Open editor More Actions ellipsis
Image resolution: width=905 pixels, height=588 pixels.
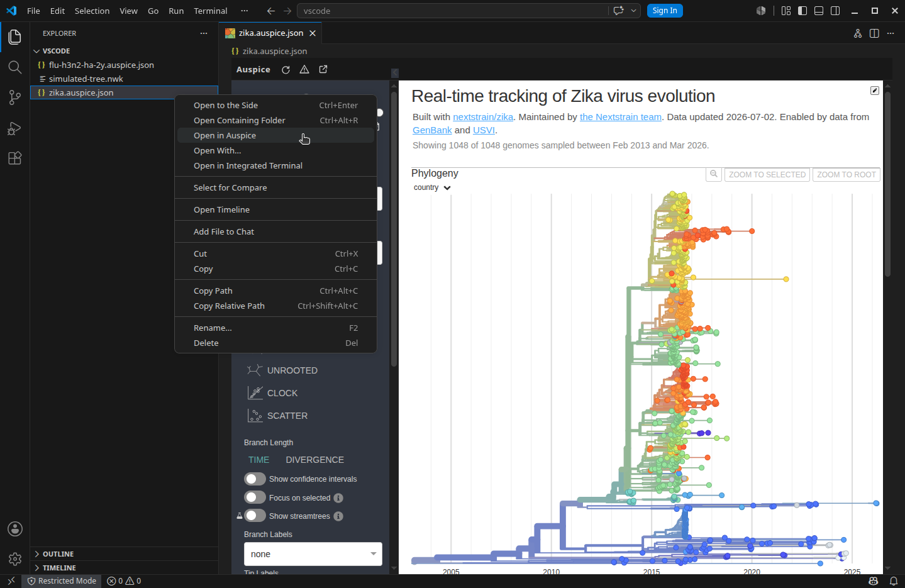pyautogui.click(x=891, y=33)
